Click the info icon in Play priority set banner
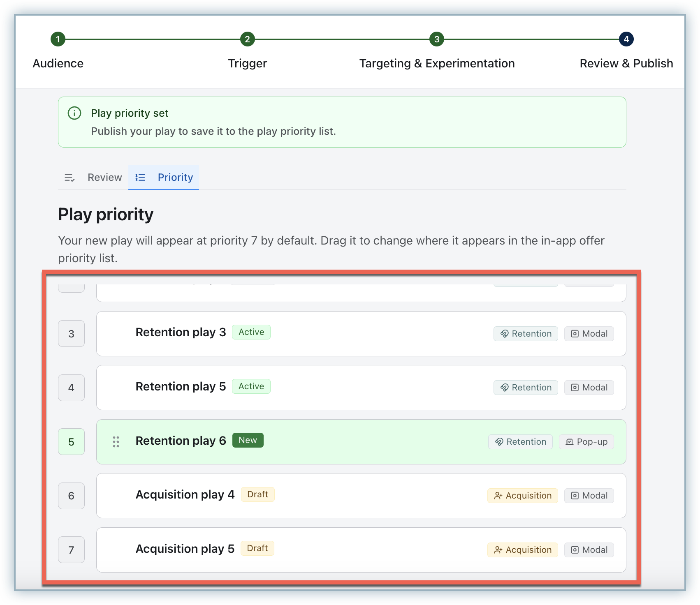The height and width of the screenshot is (605, 700). pos(74,113)
